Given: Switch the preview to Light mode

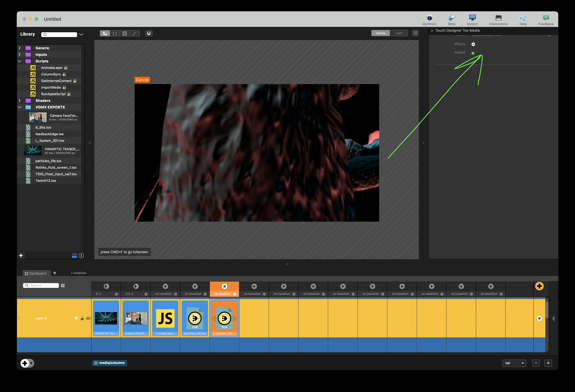Looking at the screenshot, I should click(x=399, y=33).
